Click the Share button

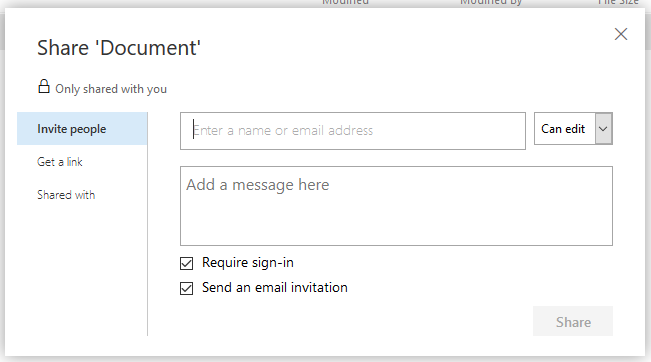point(573,321)
